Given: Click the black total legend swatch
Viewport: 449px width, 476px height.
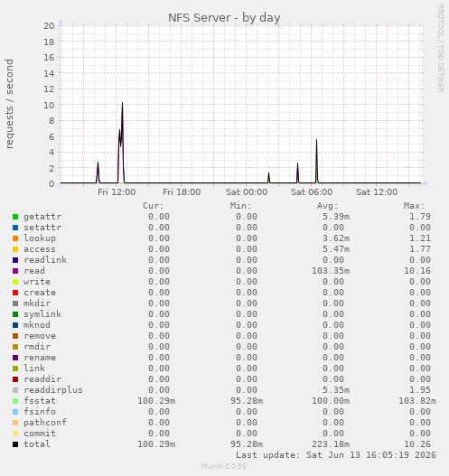Looking at the screenshot, I should click(15, 444).
